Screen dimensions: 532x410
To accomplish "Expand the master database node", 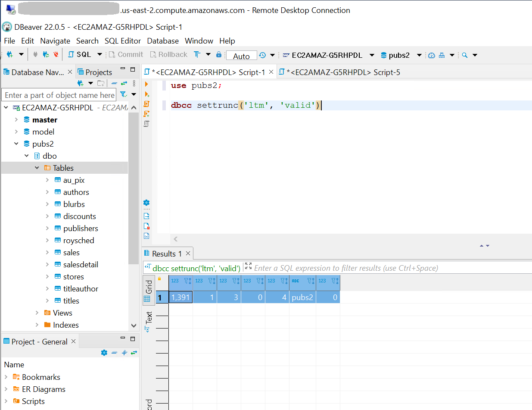I will click(16, 120).
